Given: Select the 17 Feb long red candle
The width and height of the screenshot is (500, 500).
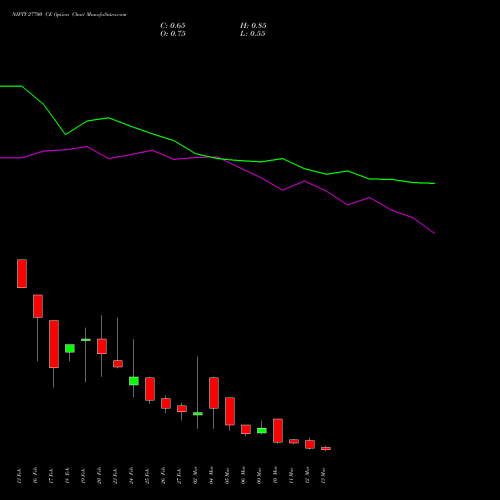Looking at the screenshot, I should coord(54,344).
